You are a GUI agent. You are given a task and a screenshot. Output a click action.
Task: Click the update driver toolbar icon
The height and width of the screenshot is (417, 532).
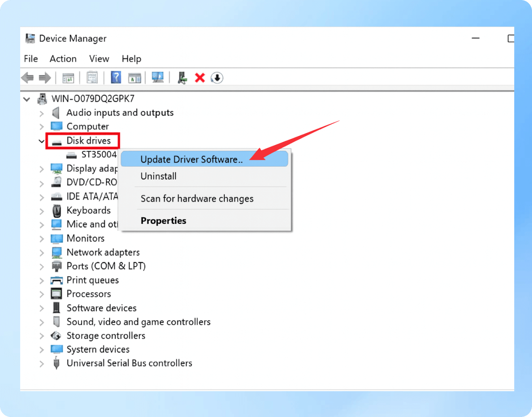click(182, 77)
